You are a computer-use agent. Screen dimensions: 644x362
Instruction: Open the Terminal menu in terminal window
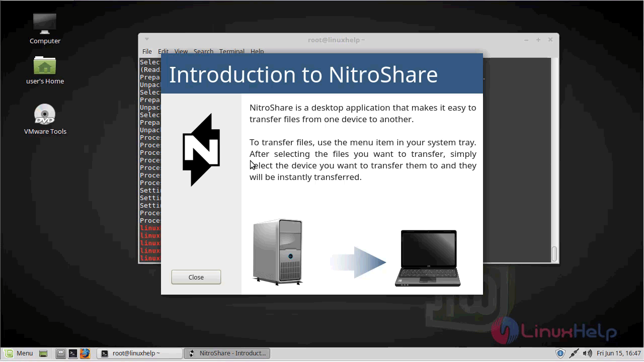tap(231, 51)
